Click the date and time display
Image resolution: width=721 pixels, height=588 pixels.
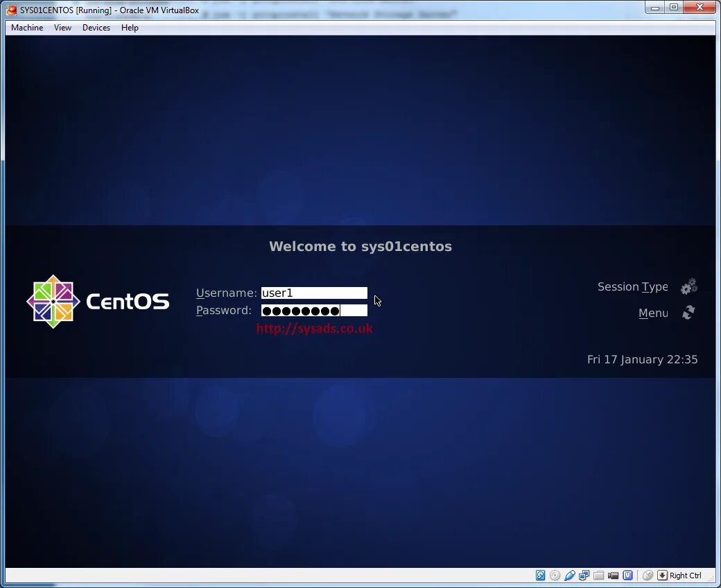[x=642, y=359]
